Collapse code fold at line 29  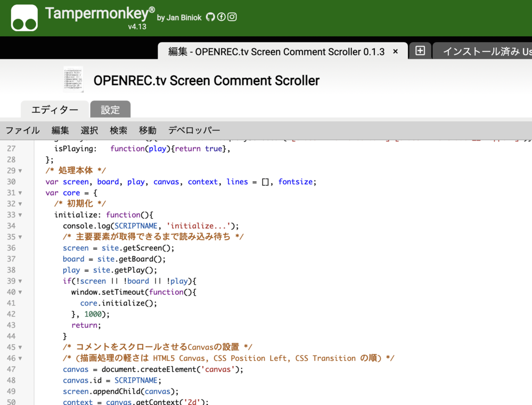tap(20, 171)
